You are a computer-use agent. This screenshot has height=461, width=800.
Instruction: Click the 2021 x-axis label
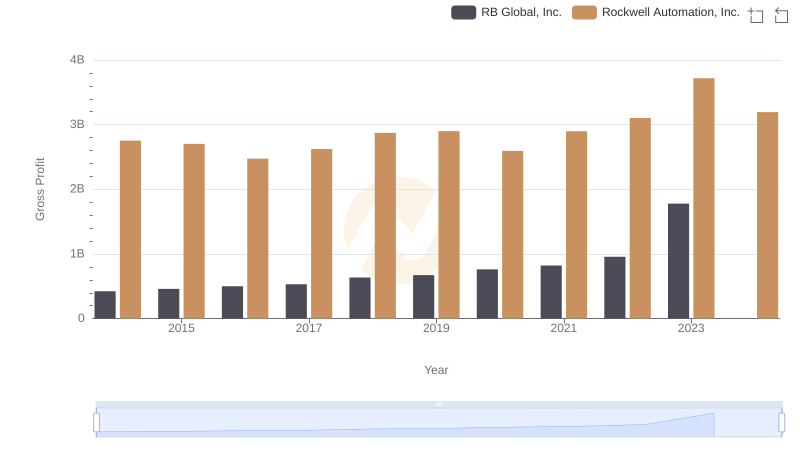pyautogui.click(x=564, y=328)
